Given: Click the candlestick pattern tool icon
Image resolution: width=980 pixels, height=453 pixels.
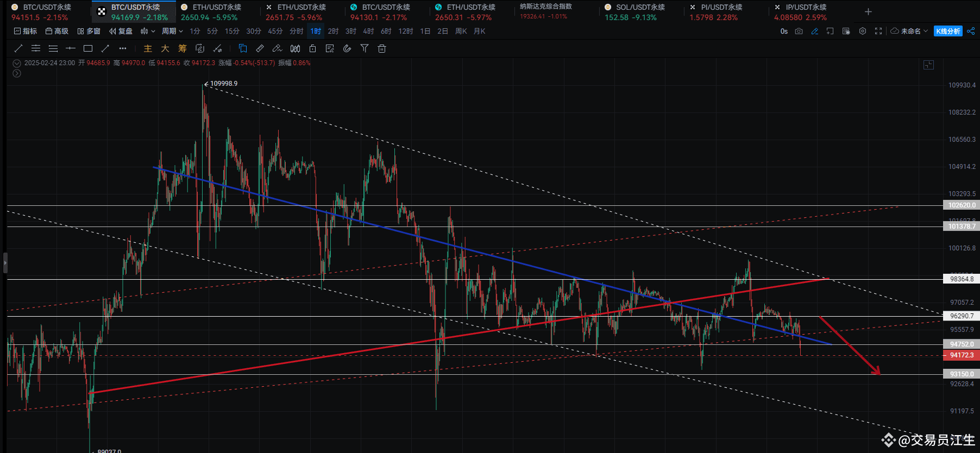Looking at the screenshot, I should pos(295,48).
